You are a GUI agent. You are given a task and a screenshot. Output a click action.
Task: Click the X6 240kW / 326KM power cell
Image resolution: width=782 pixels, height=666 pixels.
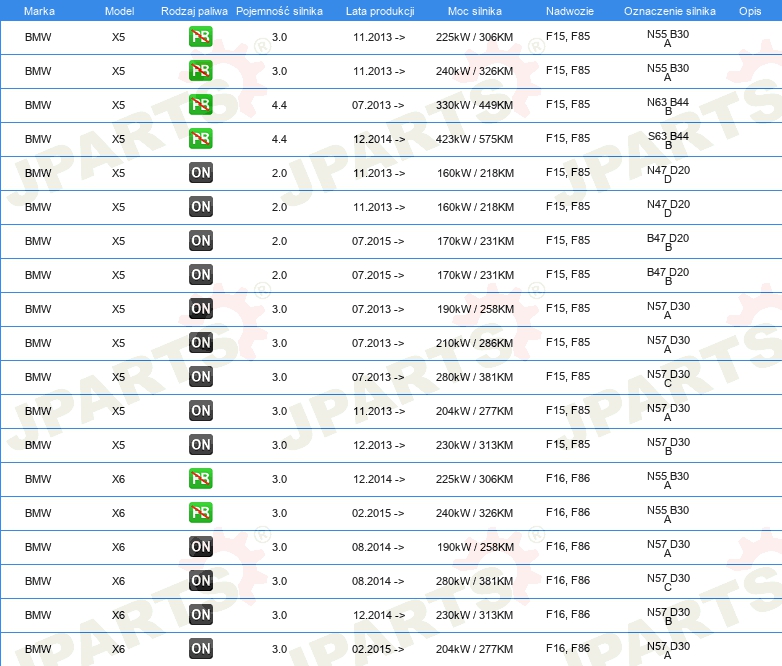click(474, 513)
